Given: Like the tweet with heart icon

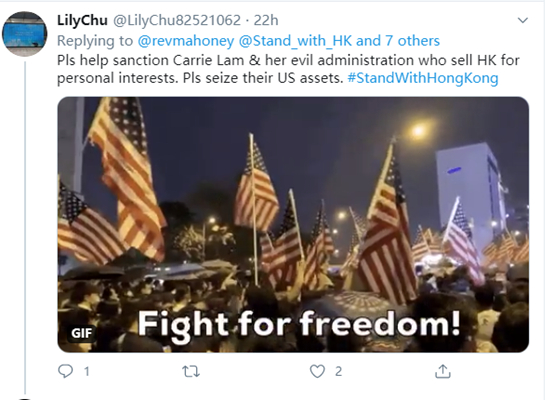Looking at the screenshot, I should pos(317,371).
